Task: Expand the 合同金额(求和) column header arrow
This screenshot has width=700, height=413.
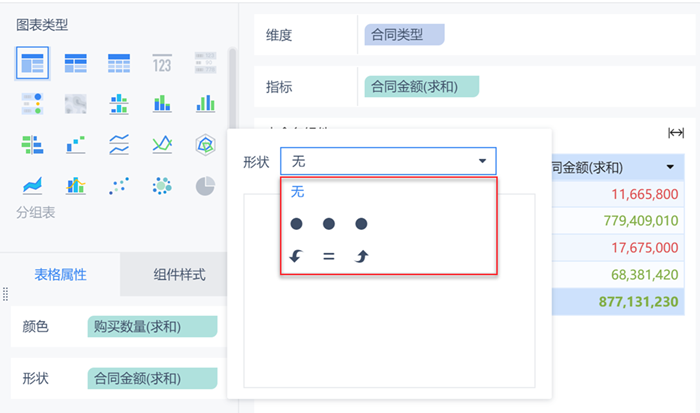Action: tap(670, 167)
